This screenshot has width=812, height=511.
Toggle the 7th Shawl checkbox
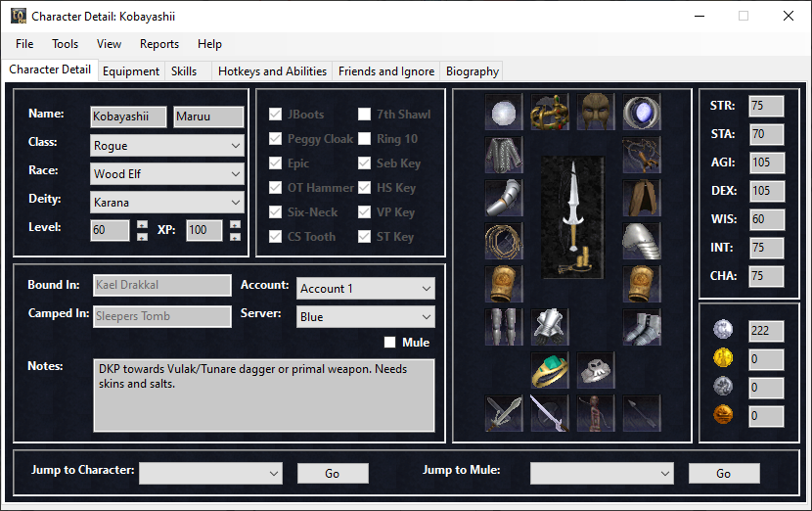(365, 115)
